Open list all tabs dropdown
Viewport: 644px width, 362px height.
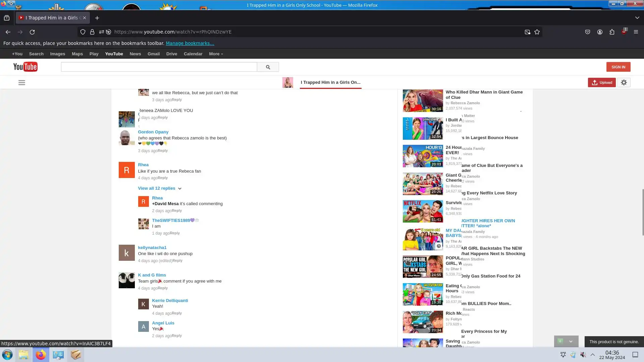(x=637, y=18)
